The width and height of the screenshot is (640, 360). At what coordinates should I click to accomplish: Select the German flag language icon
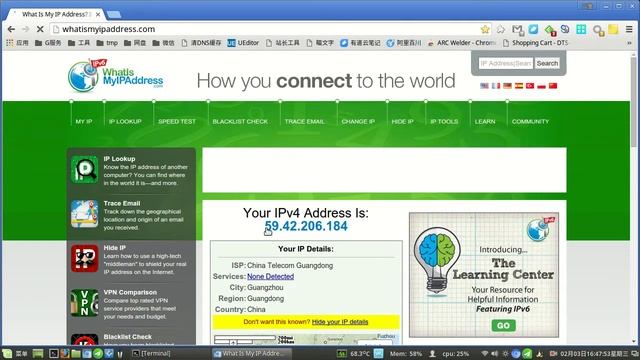(x=507, y=86)
